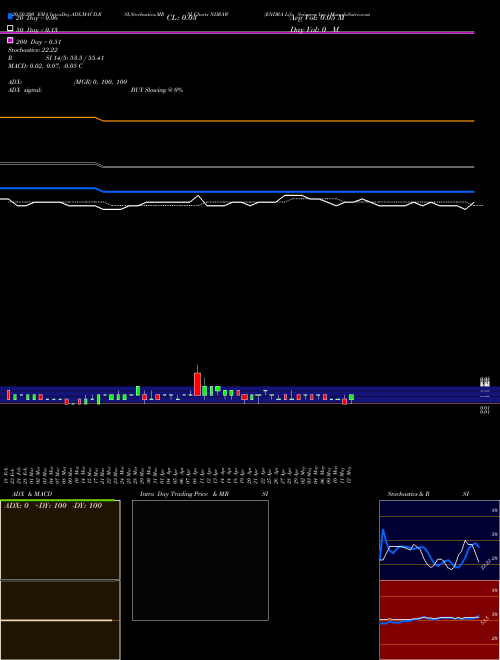This screenshot has width=500, height=660.
Task: Open the red RSI chart panel
Action: (439, 620)
